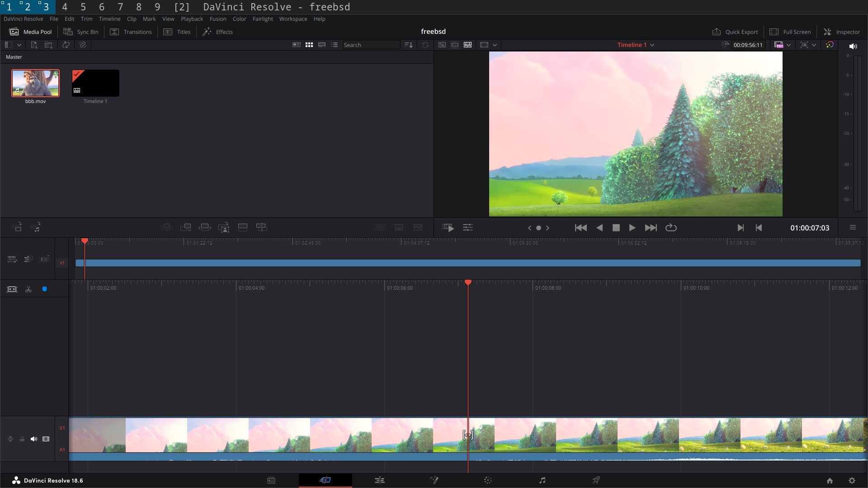
Task: Expand the viewer overlay options dropdown arrow
Action: coord(814,45)
